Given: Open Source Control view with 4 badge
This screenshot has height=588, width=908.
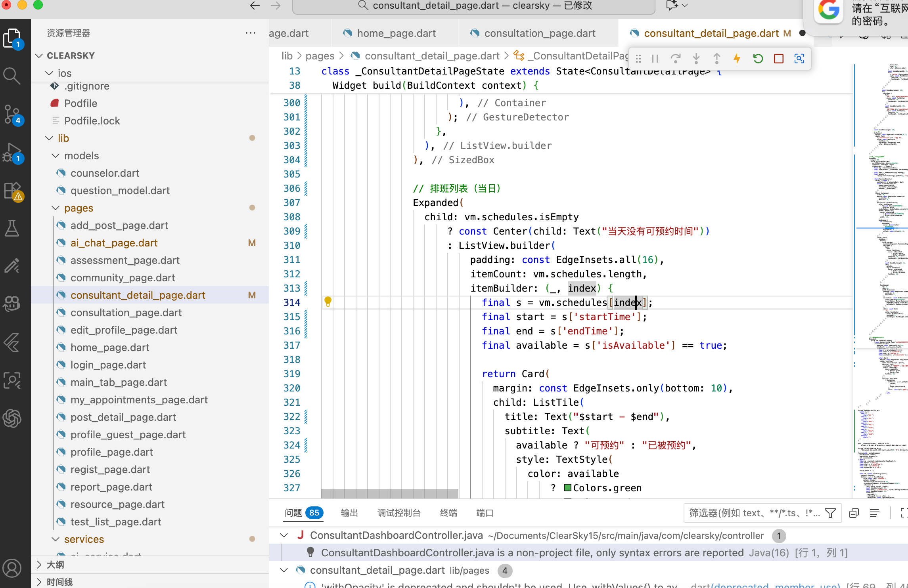Looking at the screenshot, I should click(x=13, y=114).
